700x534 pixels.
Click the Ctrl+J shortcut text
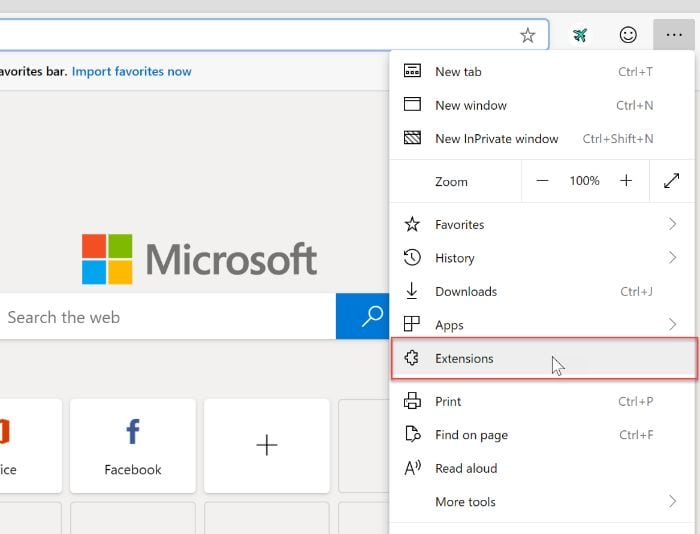(x=637, y=292)
